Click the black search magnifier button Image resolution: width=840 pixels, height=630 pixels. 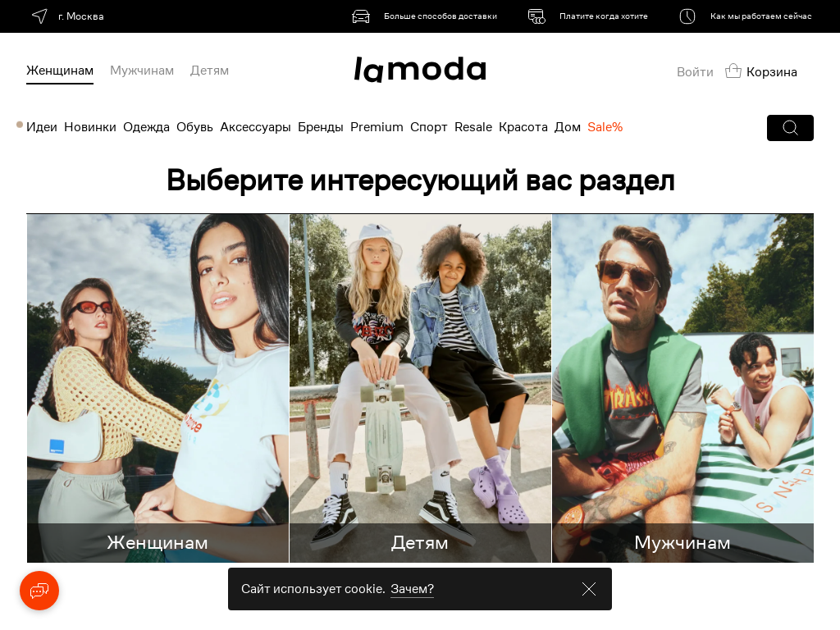click(x=790, y=127)
